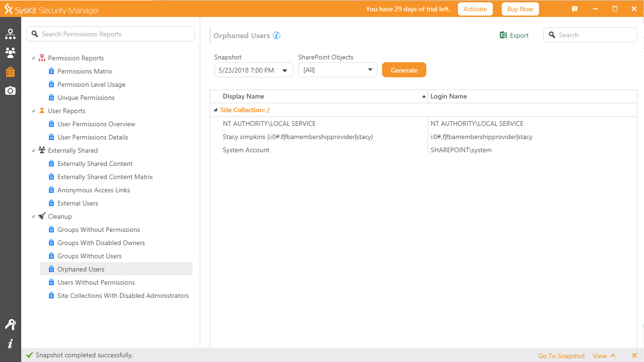Click the Permission Reports category icon
644x362 pixels.
(42, 58)
